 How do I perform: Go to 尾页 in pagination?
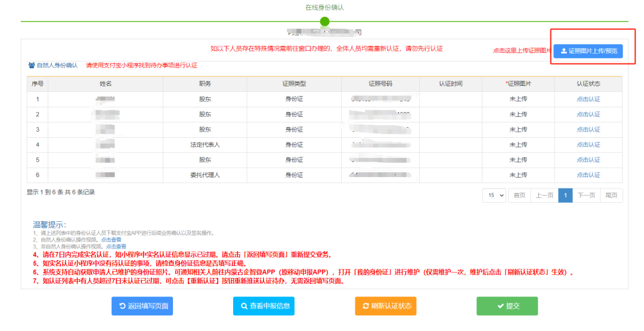point(611,196)
